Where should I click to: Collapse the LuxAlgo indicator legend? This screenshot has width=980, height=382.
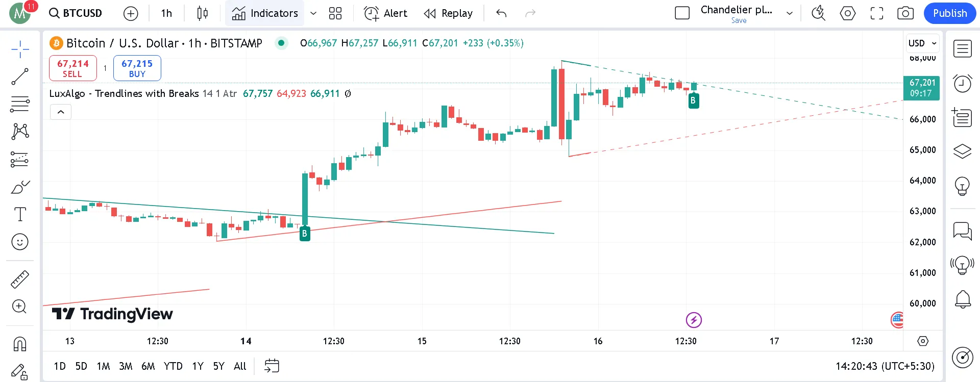tap(60, 112)
